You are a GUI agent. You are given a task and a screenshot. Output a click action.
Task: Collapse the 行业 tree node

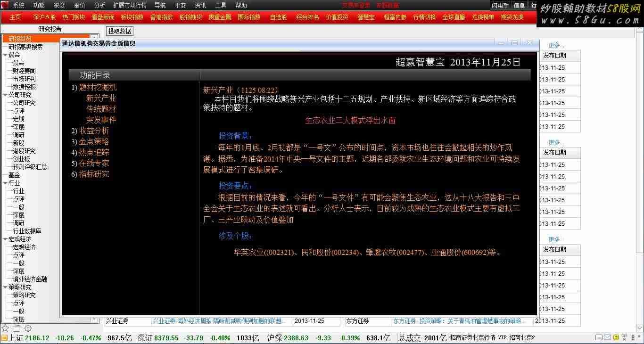pyautogui.click(x=5, y=183)
